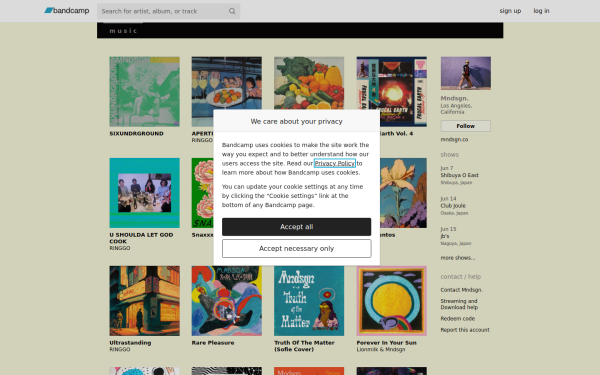
Task: Click Accept all cookies button
Action: (x=297, y=227)
